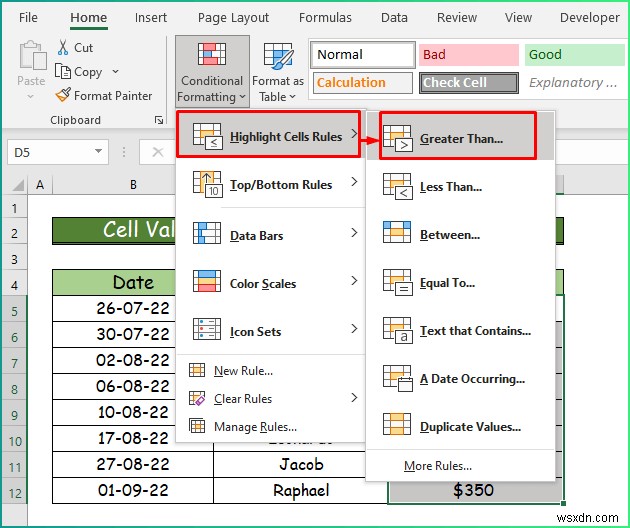Click the Greater Than rule icon
This screenshot has width=630, height=528.
tap(397, 138)
